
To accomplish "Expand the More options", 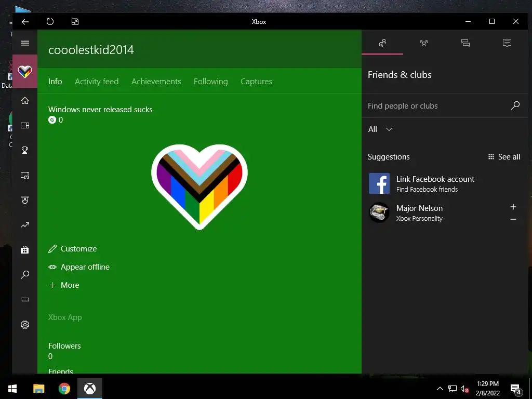I will click(64, 285).
